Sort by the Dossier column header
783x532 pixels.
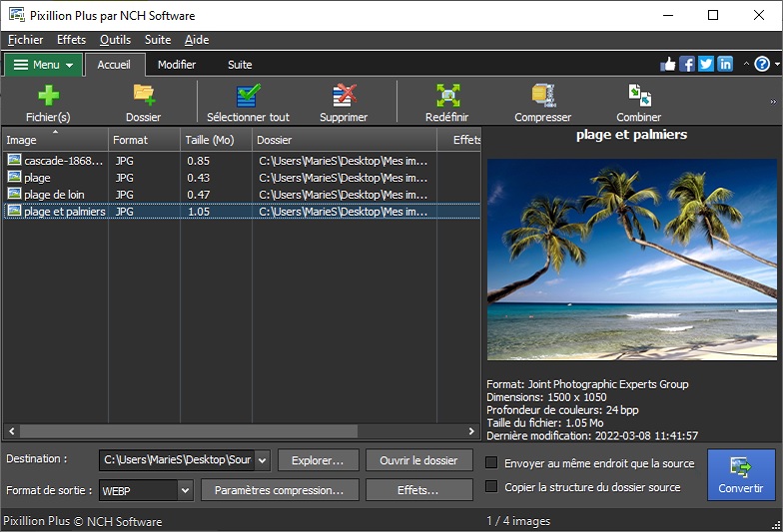point(345,140)
